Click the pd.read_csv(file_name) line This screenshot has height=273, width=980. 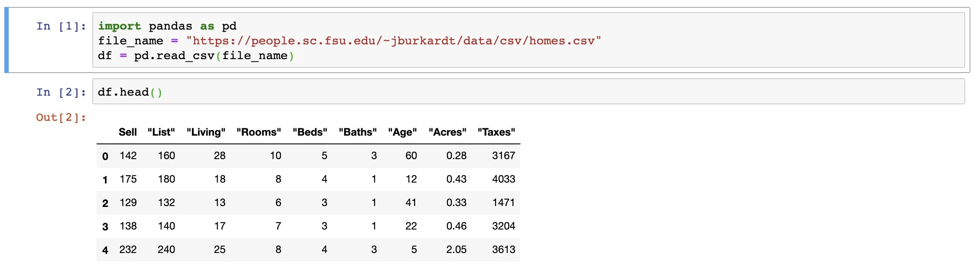pos(196,56)
